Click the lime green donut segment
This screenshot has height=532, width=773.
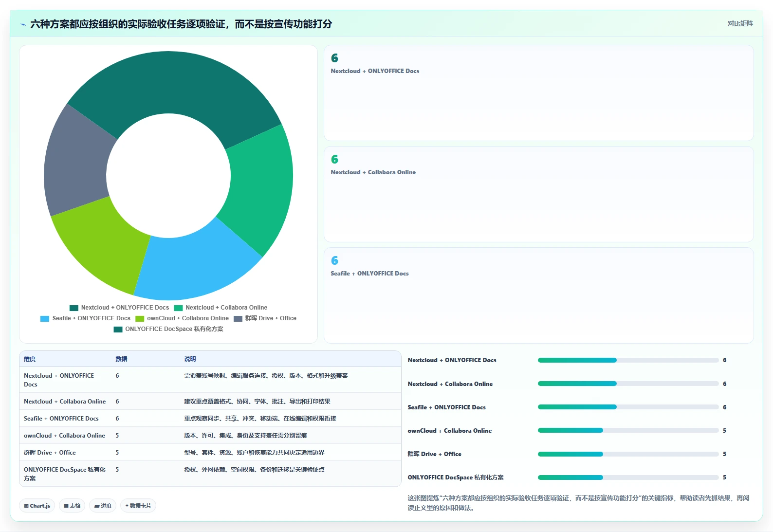coord(105,243)
